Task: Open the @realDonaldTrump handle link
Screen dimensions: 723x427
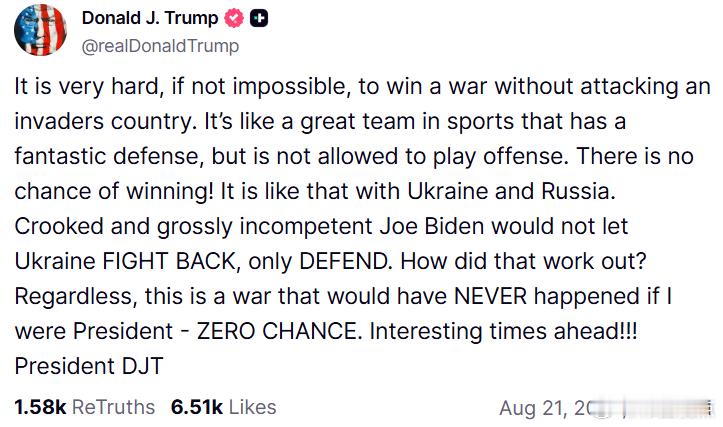Action: [160, 46]
